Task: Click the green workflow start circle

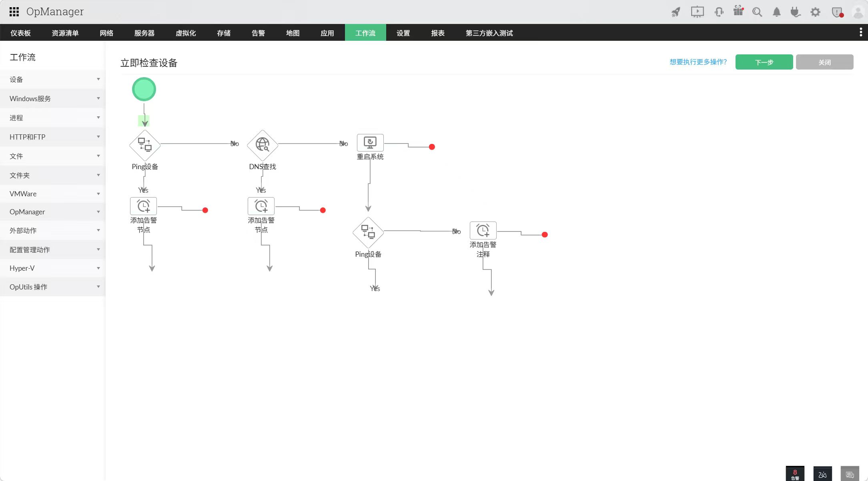Action: tap(144, 89)
